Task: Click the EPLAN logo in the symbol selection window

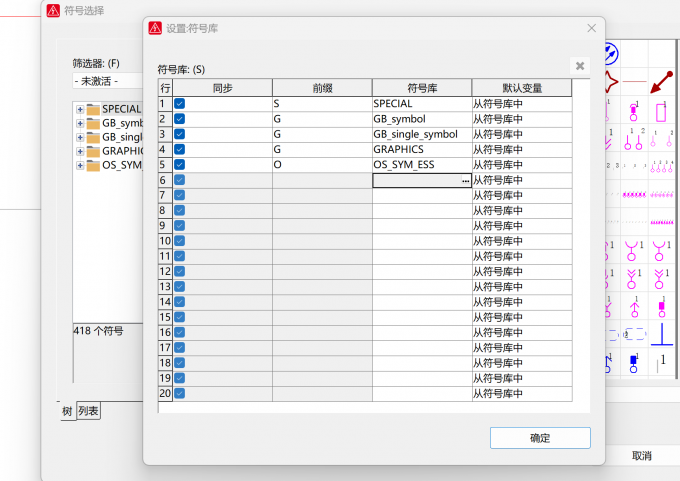Action: tap(53, 10)
